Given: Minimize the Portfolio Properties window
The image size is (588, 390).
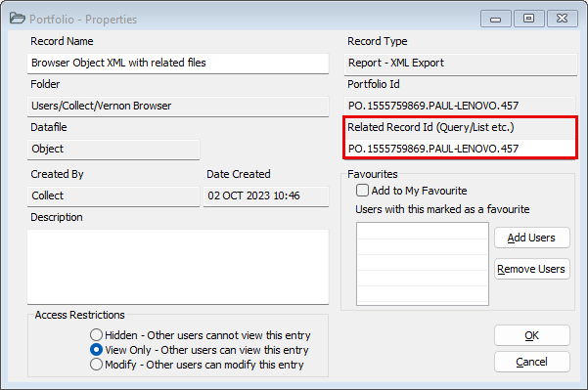Looking at the screenshot, I should (x=495, y=19).
